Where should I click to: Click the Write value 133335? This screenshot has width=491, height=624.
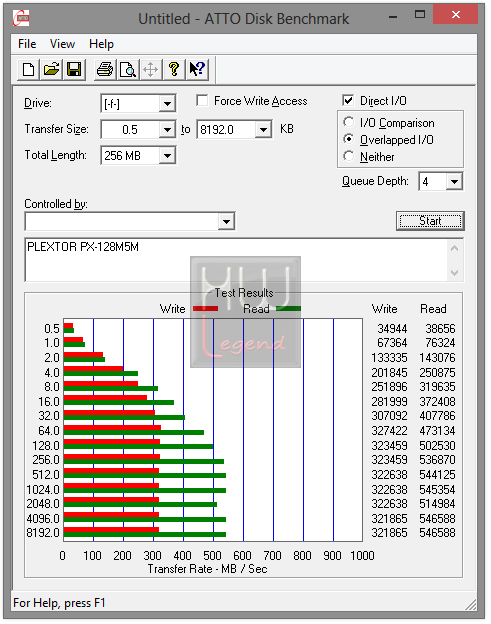pos(389,358)
